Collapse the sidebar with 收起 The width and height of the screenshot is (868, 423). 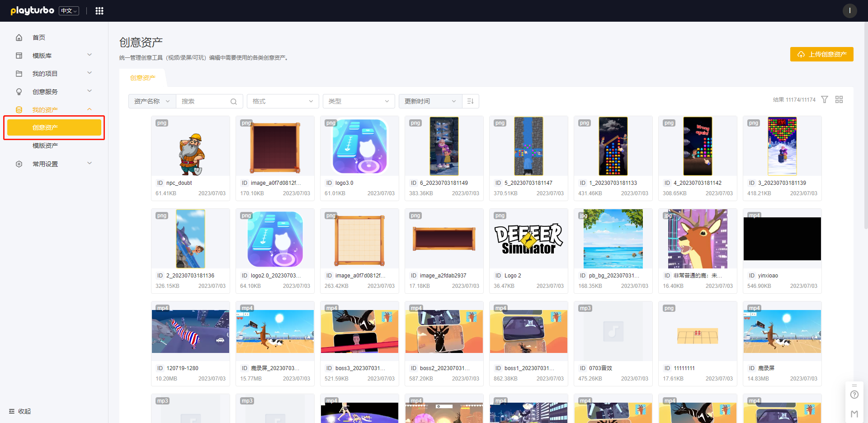pos(20,411)
